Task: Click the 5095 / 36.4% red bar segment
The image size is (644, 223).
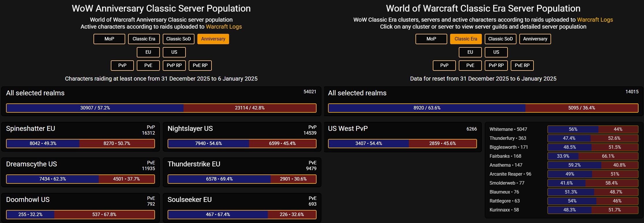Action: tap(582, 108)
